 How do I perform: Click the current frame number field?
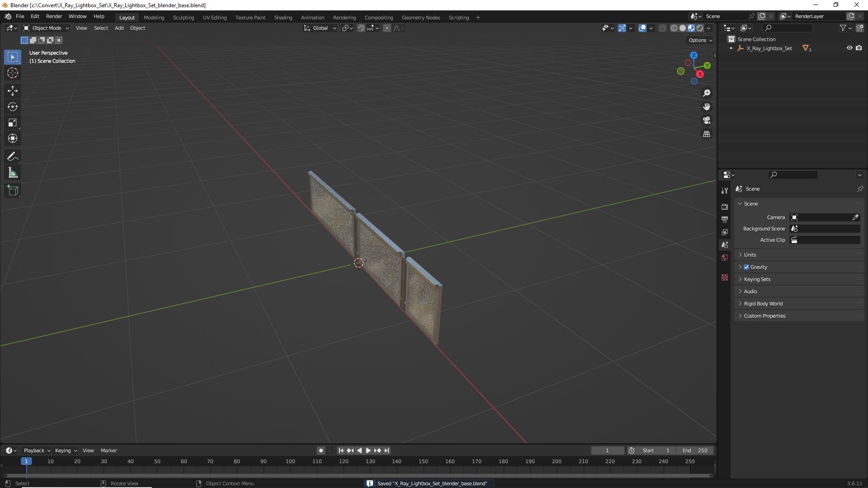(607, 450)
